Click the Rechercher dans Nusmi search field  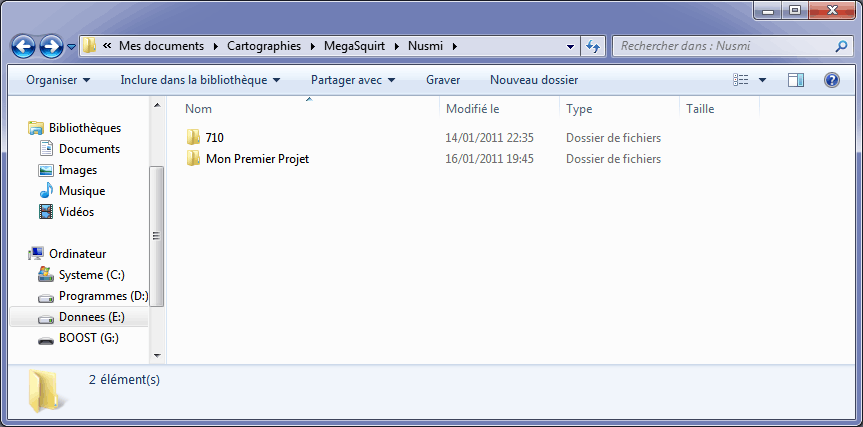tap(724, 46)
